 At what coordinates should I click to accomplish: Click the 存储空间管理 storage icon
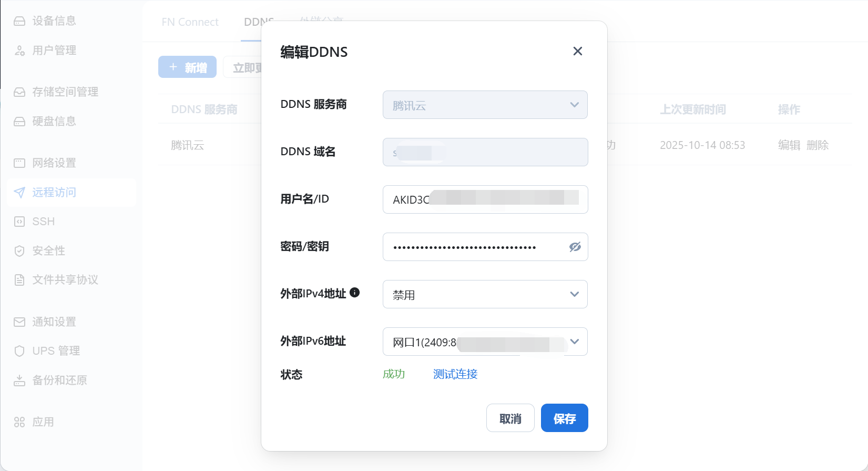point(19,92)
